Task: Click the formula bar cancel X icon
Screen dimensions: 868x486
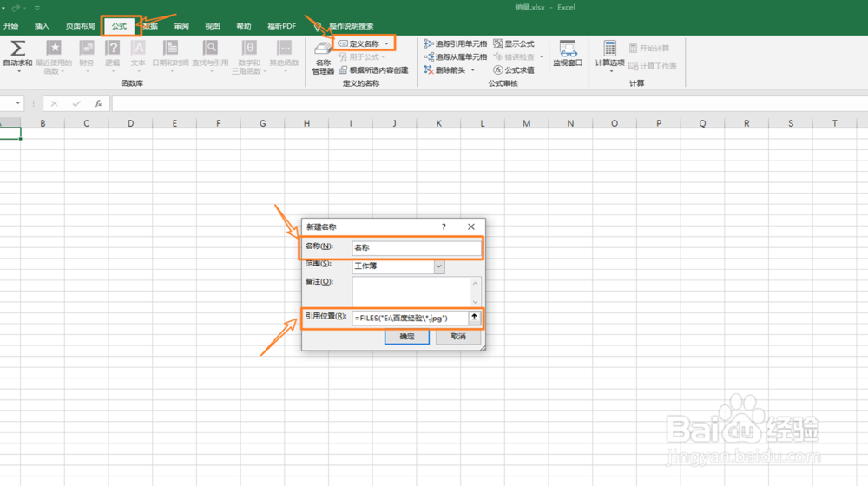Action: (54, 103)
